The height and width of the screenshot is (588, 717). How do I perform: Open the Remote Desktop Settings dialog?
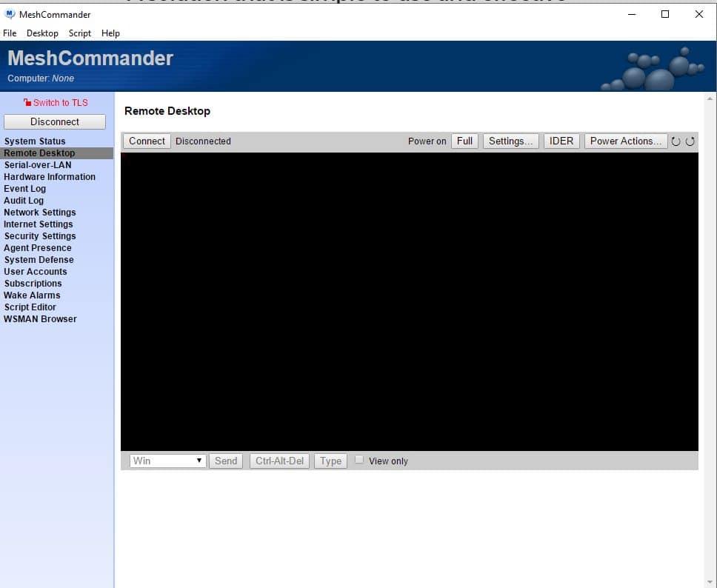coord(510,141)
